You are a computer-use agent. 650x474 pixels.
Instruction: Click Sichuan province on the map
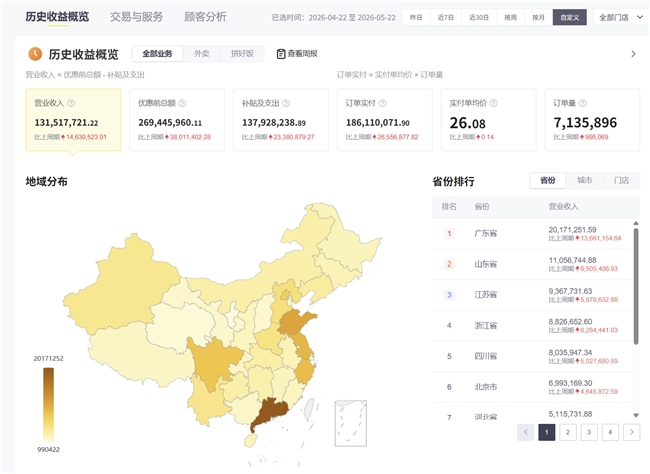tap(211, 363)
